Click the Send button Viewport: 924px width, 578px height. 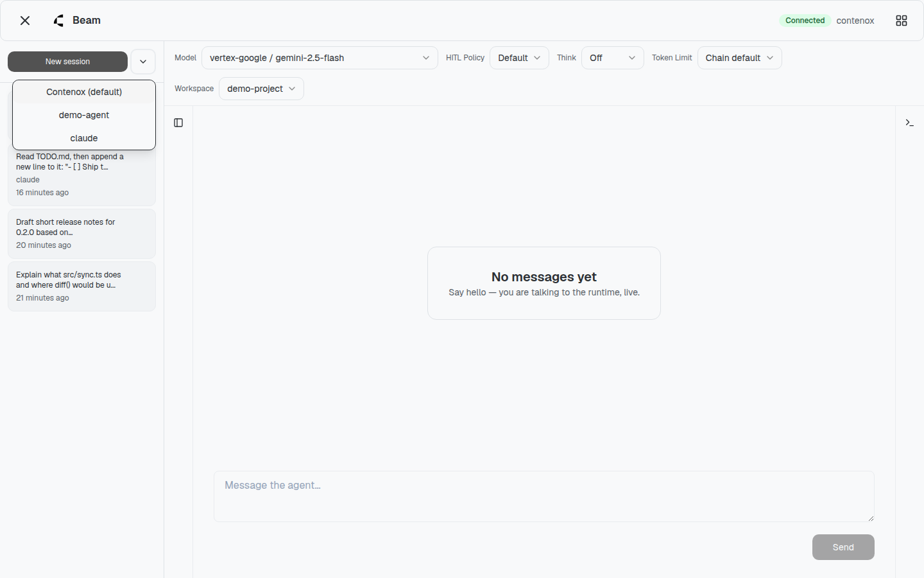click(x=843, y=547)
